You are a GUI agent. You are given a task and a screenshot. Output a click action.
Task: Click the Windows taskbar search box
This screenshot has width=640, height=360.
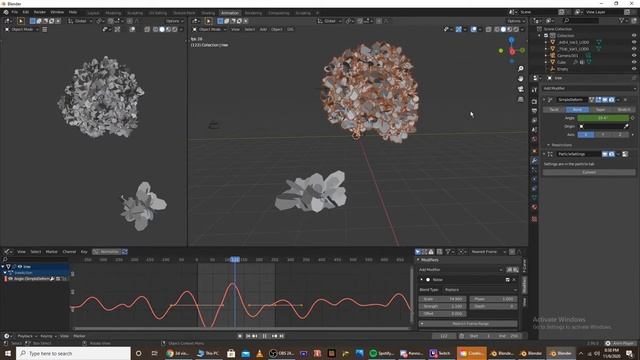point(73,353)
